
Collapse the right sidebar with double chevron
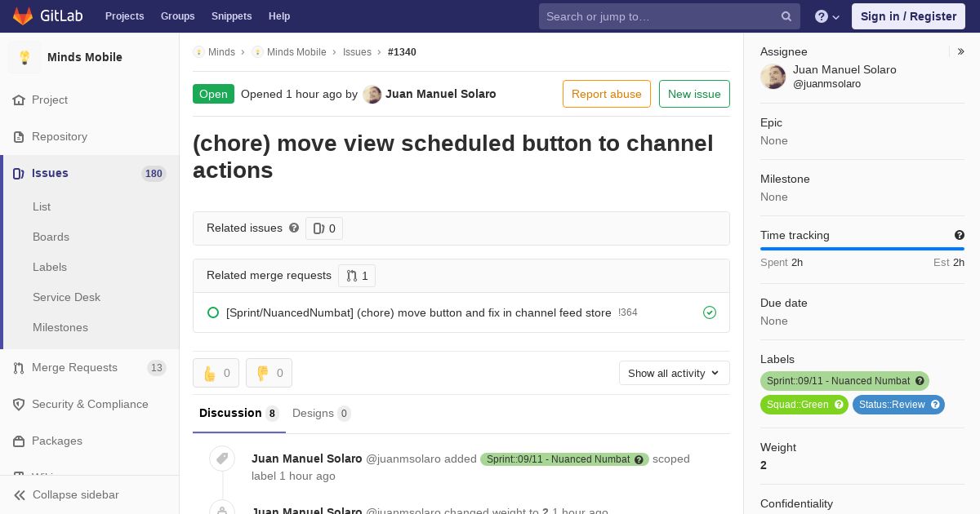(961, 51)
